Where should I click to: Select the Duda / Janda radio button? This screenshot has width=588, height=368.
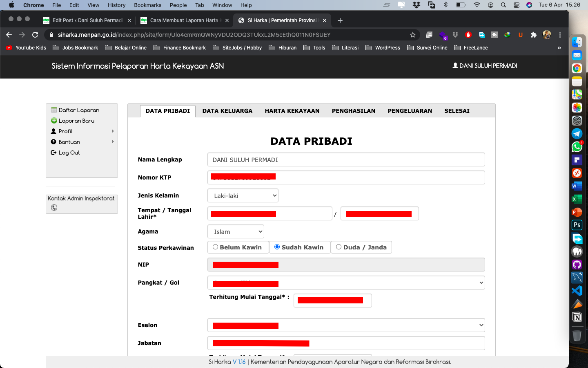click(339, 247)
